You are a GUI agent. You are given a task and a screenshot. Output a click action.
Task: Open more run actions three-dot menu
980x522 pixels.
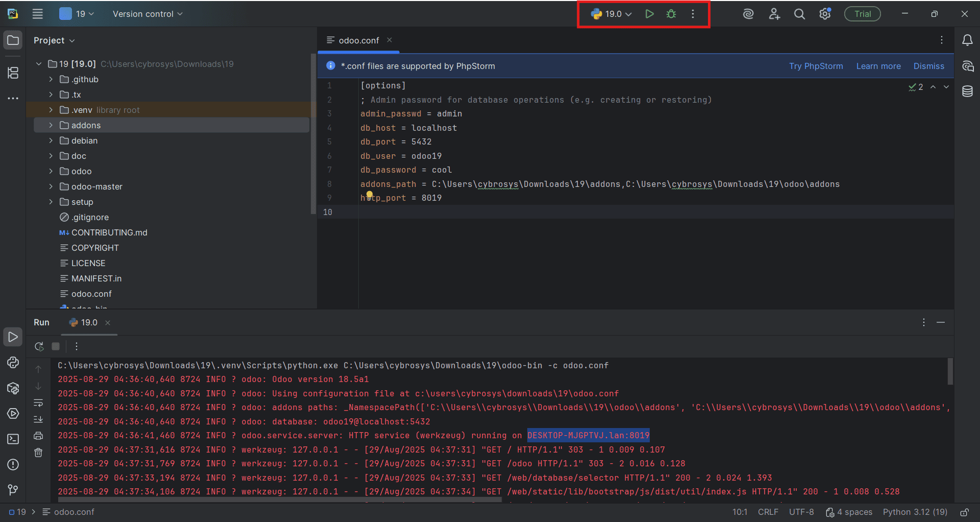693,14
